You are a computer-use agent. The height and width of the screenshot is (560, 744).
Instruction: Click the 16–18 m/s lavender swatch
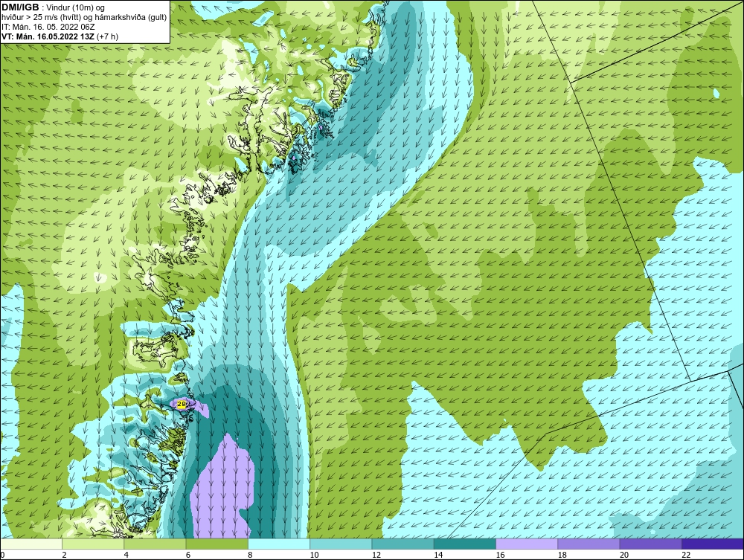tap(527, 544)
